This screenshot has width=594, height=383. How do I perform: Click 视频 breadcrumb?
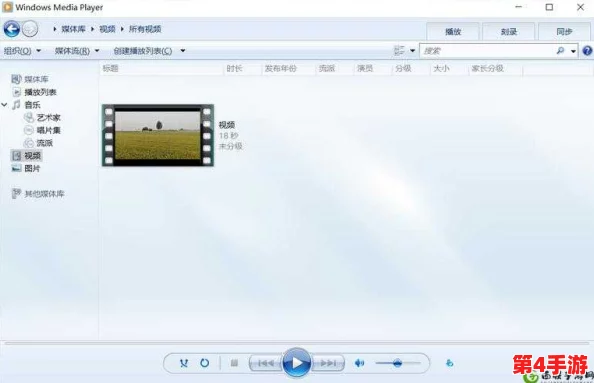[x=107, y=29]
